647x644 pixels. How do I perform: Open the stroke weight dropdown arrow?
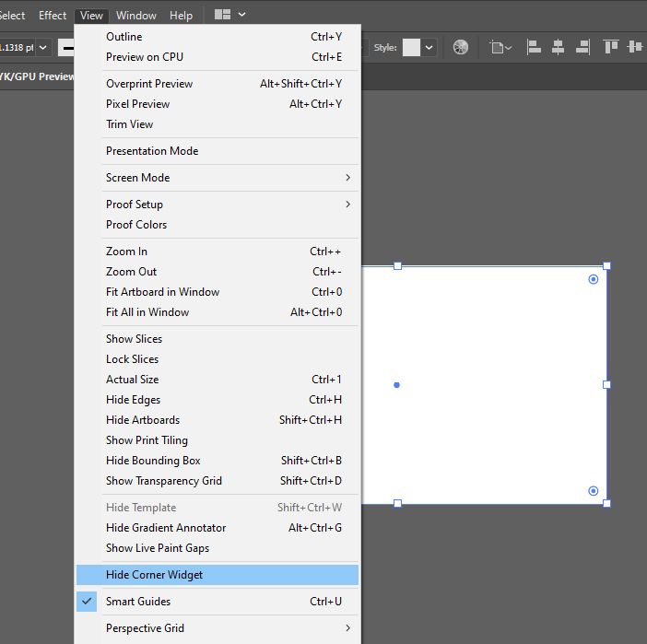click(x=43, y=47)
